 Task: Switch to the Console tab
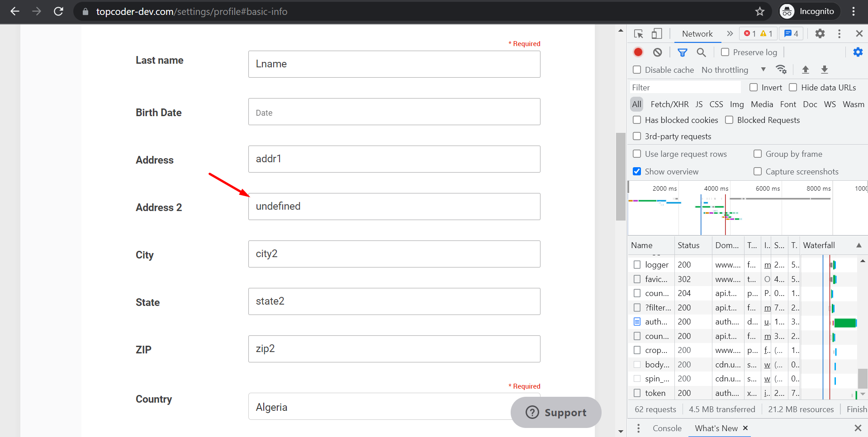coord(667,428)
